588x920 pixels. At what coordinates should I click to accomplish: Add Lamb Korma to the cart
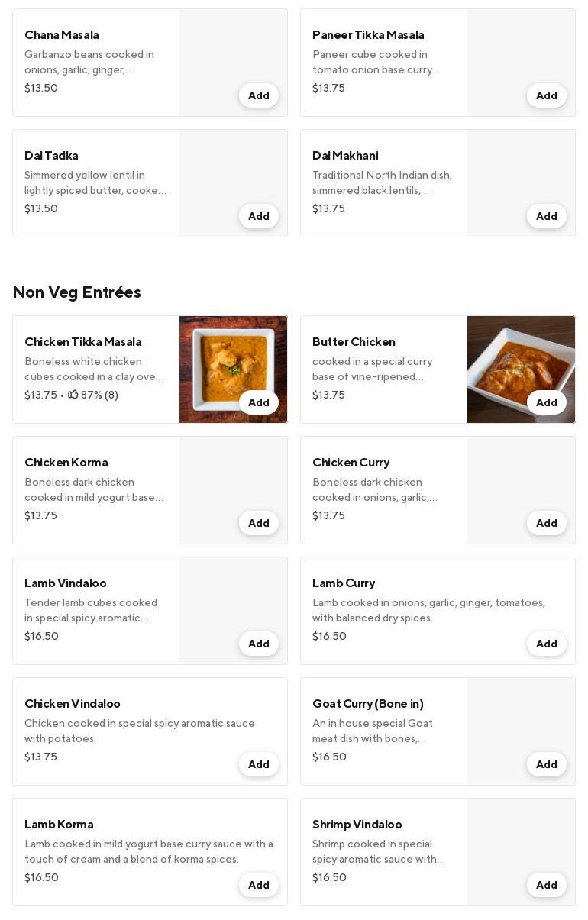[258, 885]
